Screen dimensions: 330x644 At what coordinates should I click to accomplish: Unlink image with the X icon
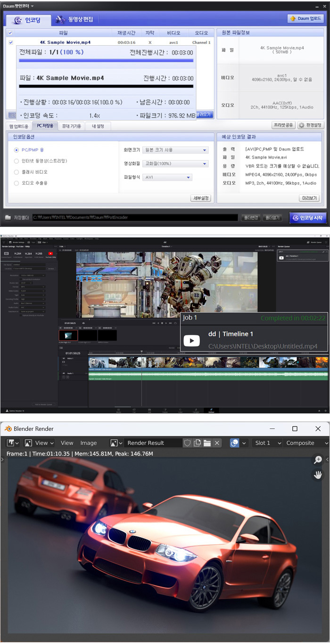[x=217, y=443]
